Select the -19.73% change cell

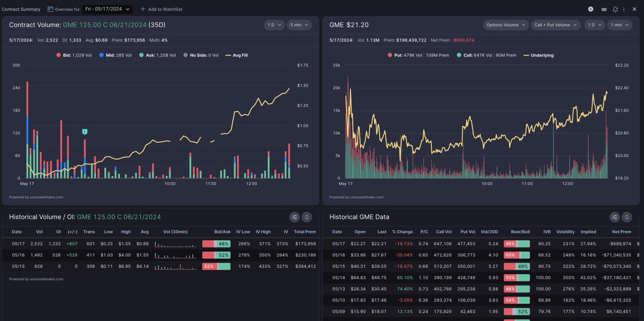point(402,244)
